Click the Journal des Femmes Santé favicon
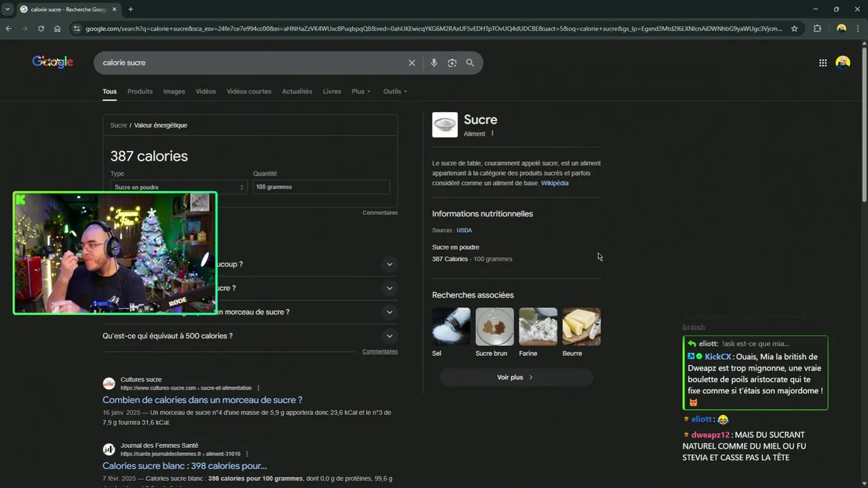This screenshot has width=868, height=488. tap(108, 449)
